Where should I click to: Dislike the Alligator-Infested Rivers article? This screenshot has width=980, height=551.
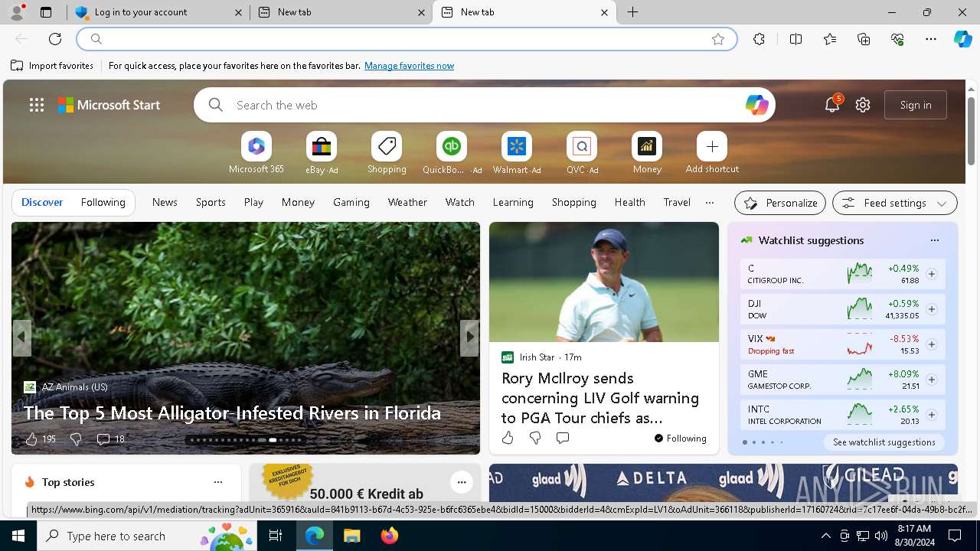(x=76, y=439)
